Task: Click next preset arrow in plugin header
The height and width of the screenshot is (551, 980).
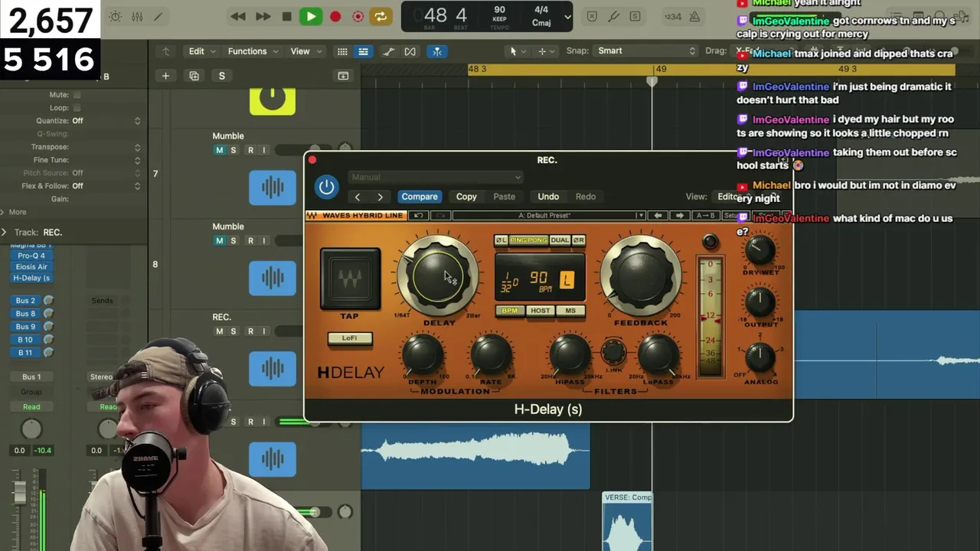Action: 380,197
